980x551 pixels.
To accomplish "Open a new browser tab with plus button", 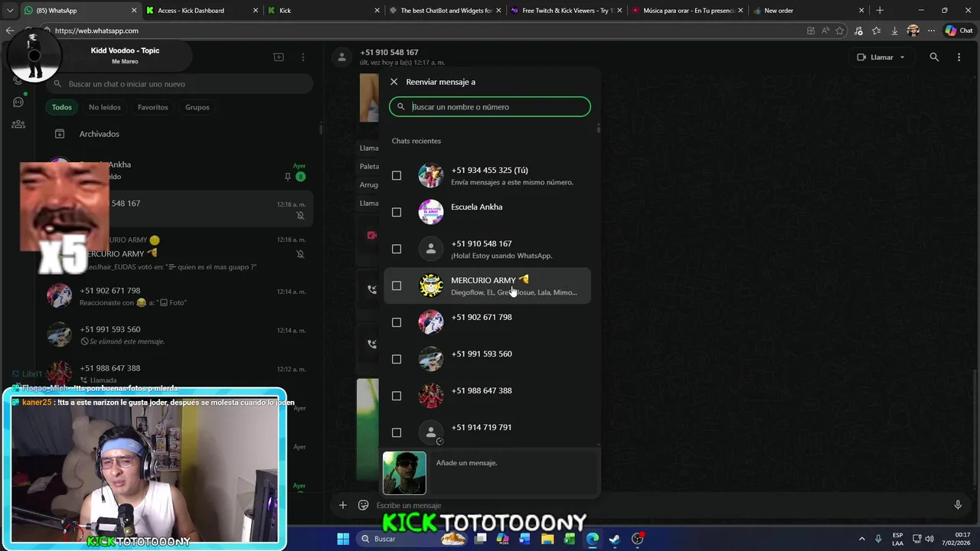I will point(880,11).
